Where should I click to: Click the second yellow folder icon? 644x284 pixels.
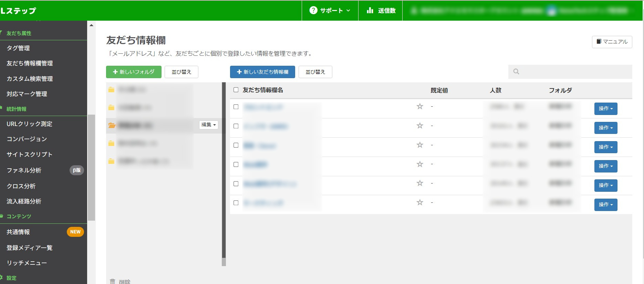point(111,107)
